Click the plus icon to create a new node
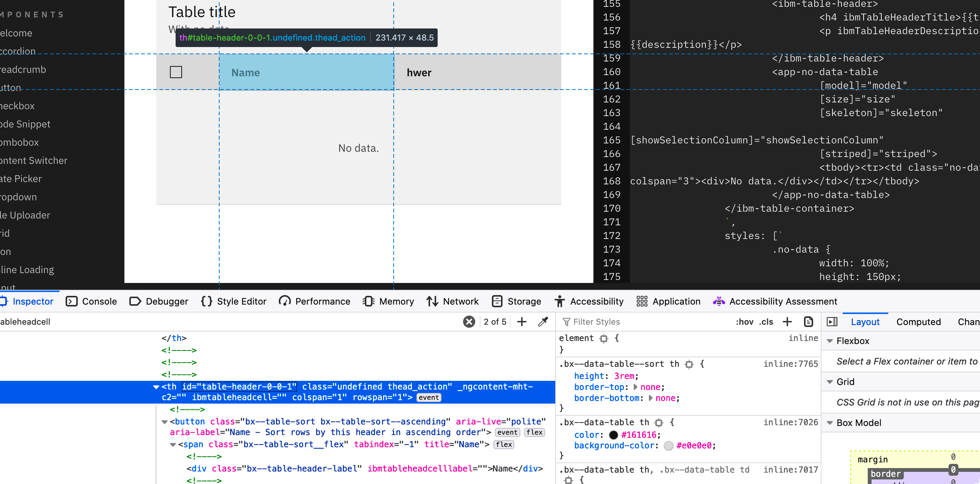The height and width of the screenshot is (484, 980). 522,322
